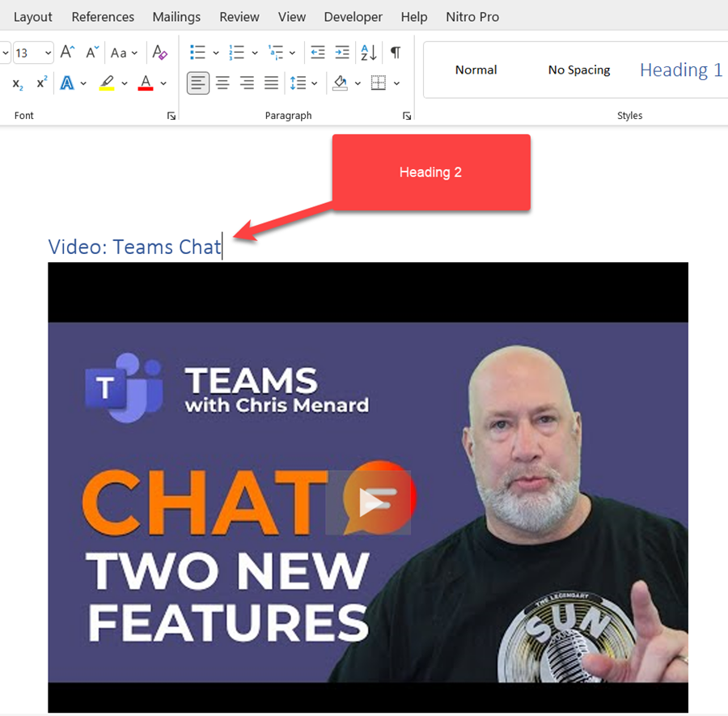Show paragraph marks with the pilcrow icon
728x716 pixels.
[395, 52]
